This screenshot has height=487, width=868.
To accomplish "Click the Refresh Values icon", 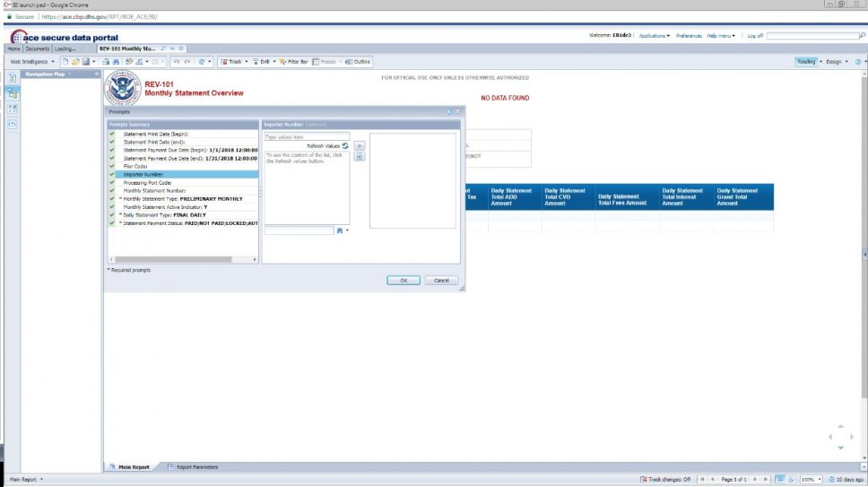I will [x=345, y=146].
